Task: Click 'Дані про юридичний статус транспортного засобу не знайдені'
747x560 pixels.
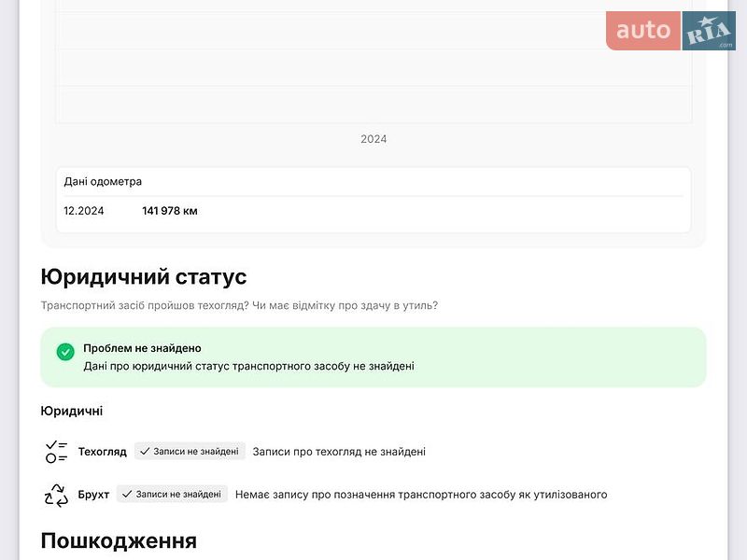Action: point(248,366)
